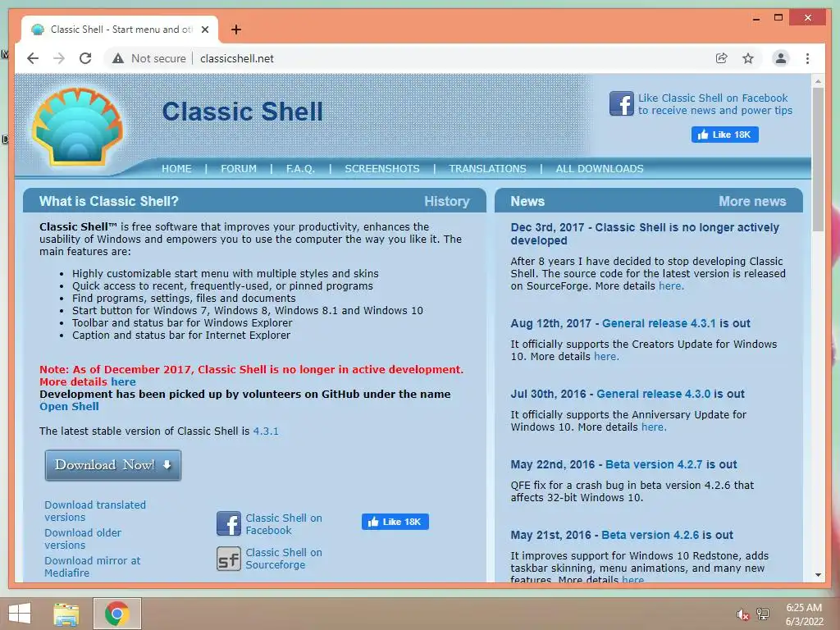Open Download translated versions link

[x=95, y=511]
